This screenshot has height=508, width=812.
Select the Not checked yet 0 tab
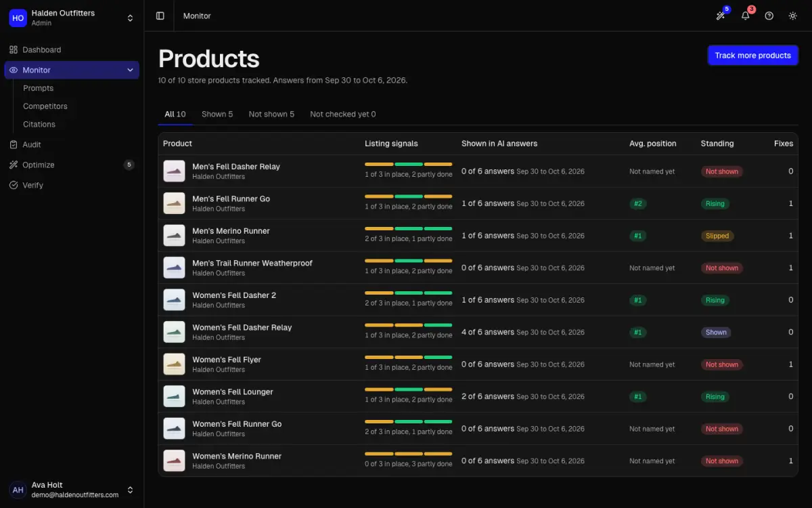coord(343,114)
